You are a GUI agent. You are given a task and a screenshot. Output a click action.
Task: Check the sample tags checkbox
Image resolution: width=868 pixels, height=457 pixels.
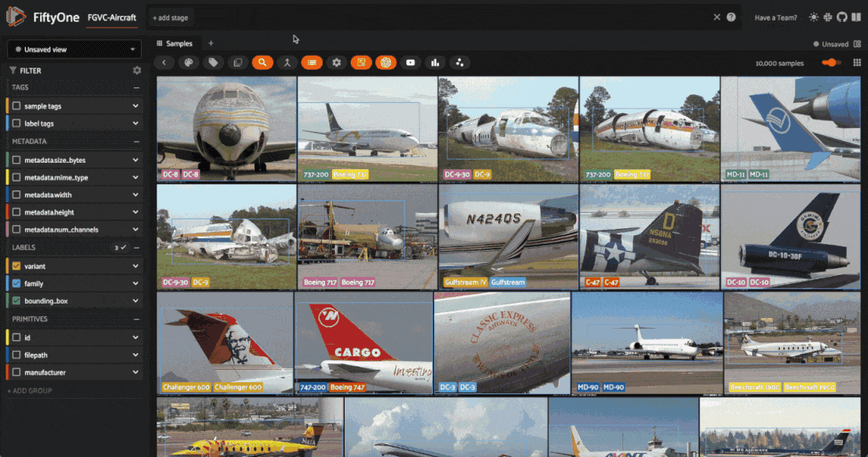(17, 106)
